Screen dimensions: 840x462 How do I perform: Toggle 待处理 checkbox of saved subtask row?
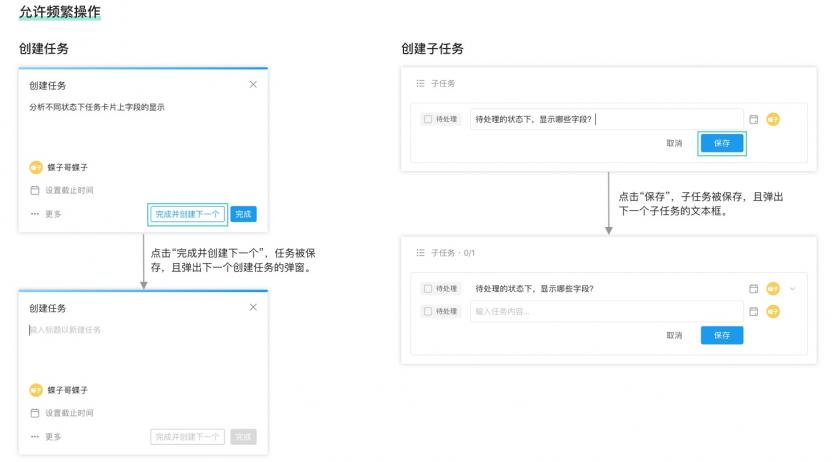[428, 288]
